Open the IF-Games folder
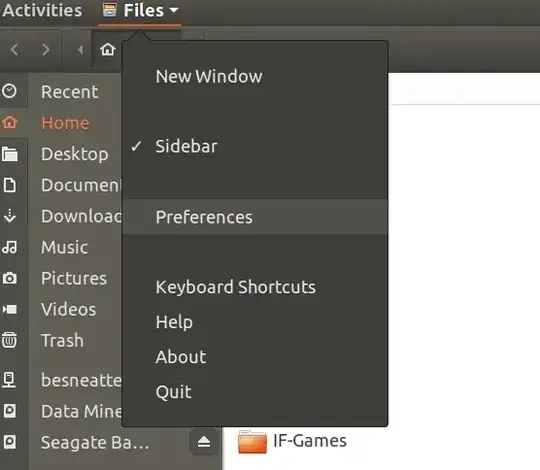The height and width of the screenshot is (470, 540). click(x=292, y=441)
